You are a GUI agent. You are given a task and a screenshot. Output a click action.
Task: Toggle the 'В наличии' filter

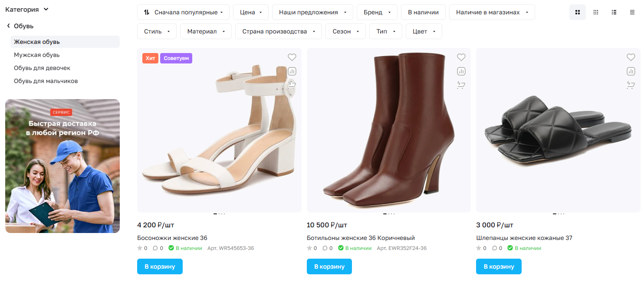click(x=423, y=13)
